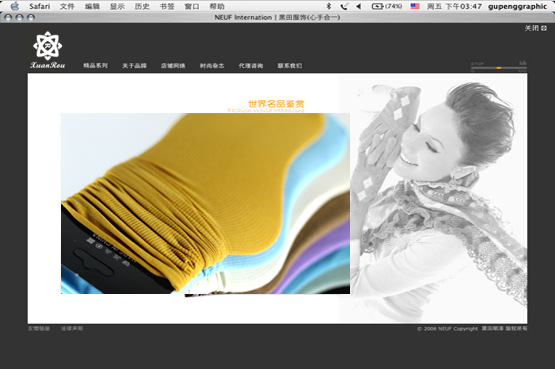Click the colorful stockings photo
The width and height of the screenshot is (555, 369).
(205, 203)
